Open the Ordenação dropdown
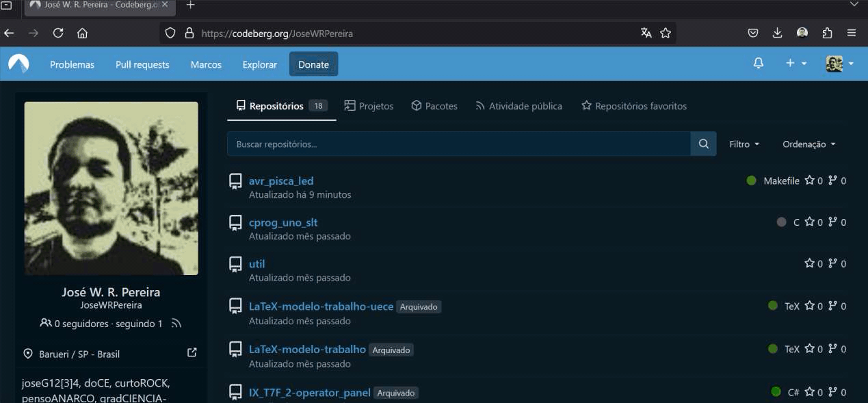Screen dimensions: 868x403 pyautogui.click(x=808, y=144)
